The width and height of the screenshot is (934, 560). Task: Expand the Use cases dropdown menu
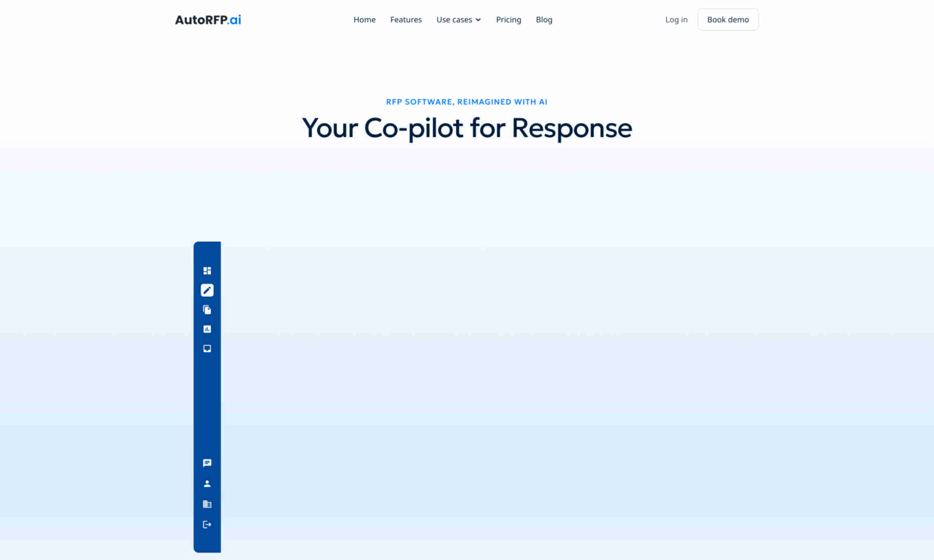point(459,19)
